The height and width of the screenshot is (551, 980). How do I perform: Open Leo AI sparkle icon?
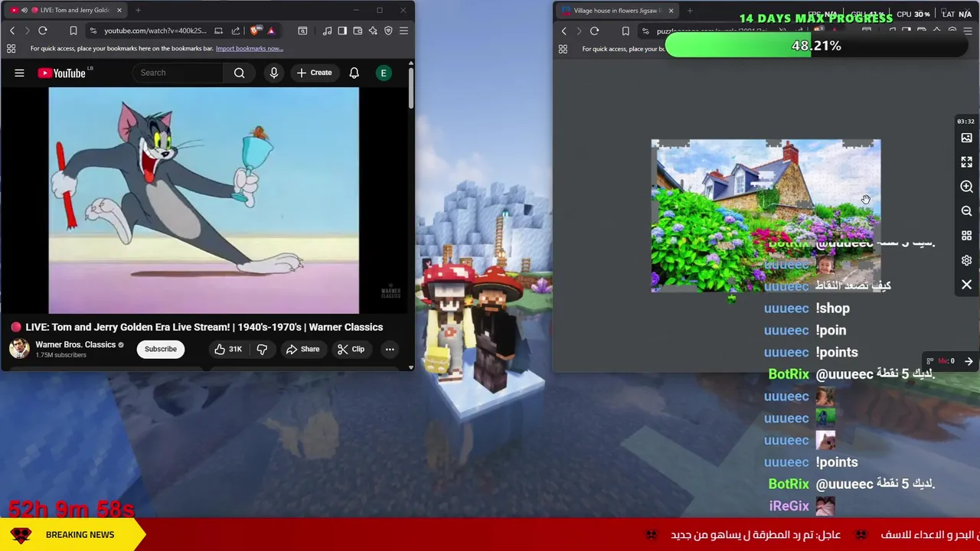[x=373, y=31]
